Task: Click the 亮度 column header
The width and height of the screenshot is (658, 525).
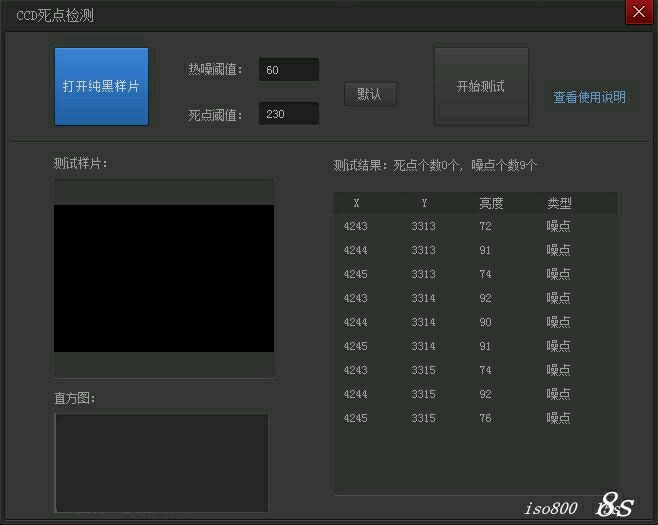Action: tap(491, 204)
